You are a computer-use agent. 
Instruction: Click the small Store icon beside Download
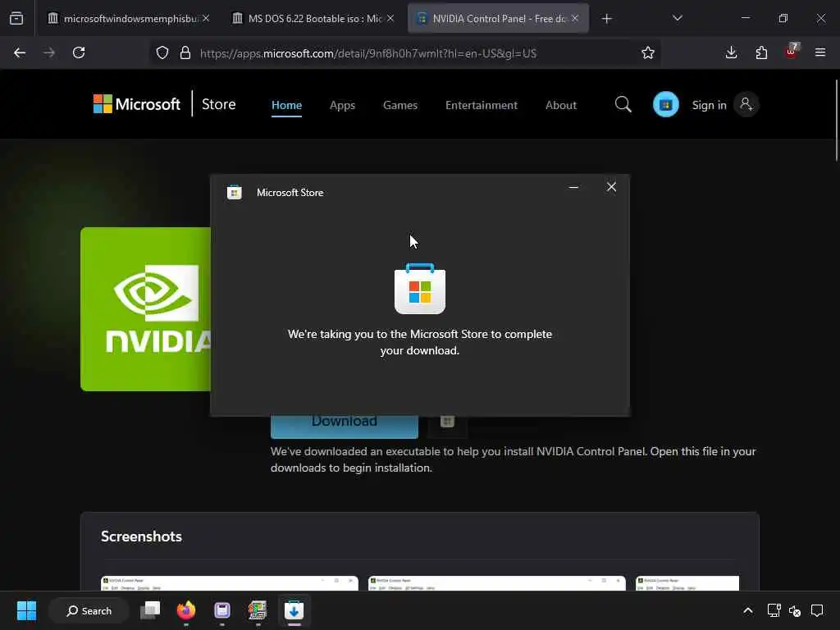pos(447,422)
